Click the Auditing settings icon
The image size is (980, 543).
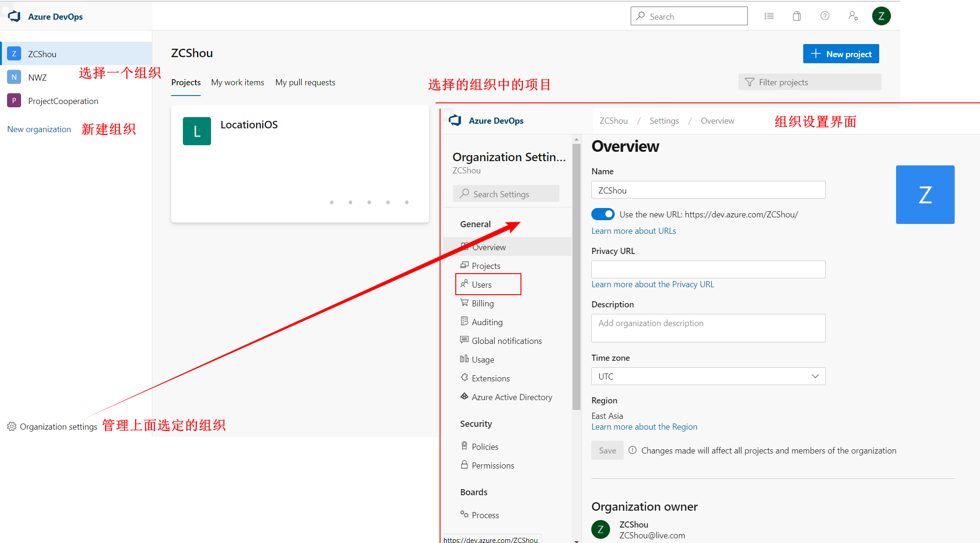466,322
